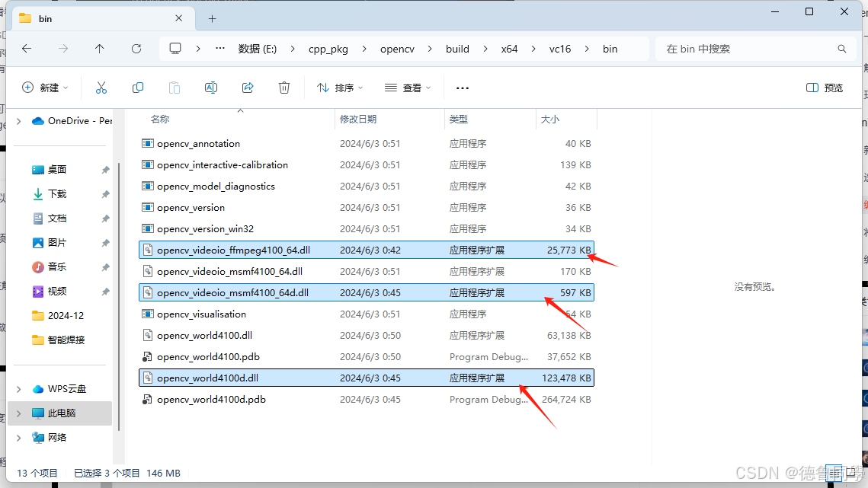Screen dimensions: 868x488
Task: Navigate to opencv via the breadcrumb
Action: (396, 48)
